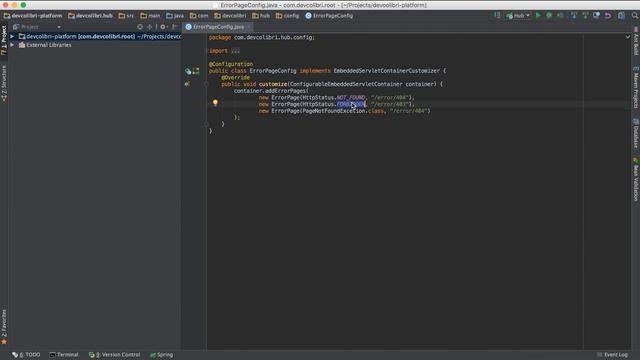Click the inspection status indicator atop scrollbar
The height and width of the screenshot is (360, 640).
coord(628,37)
